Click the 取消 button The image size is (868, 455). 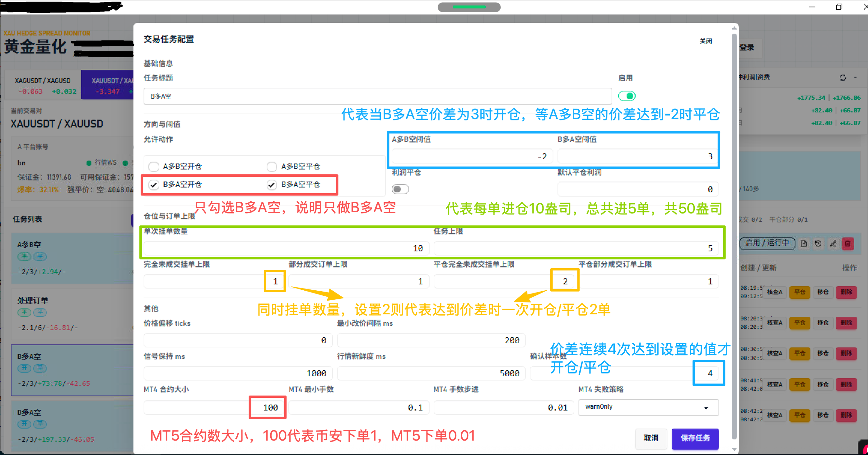tap(651, 438)
